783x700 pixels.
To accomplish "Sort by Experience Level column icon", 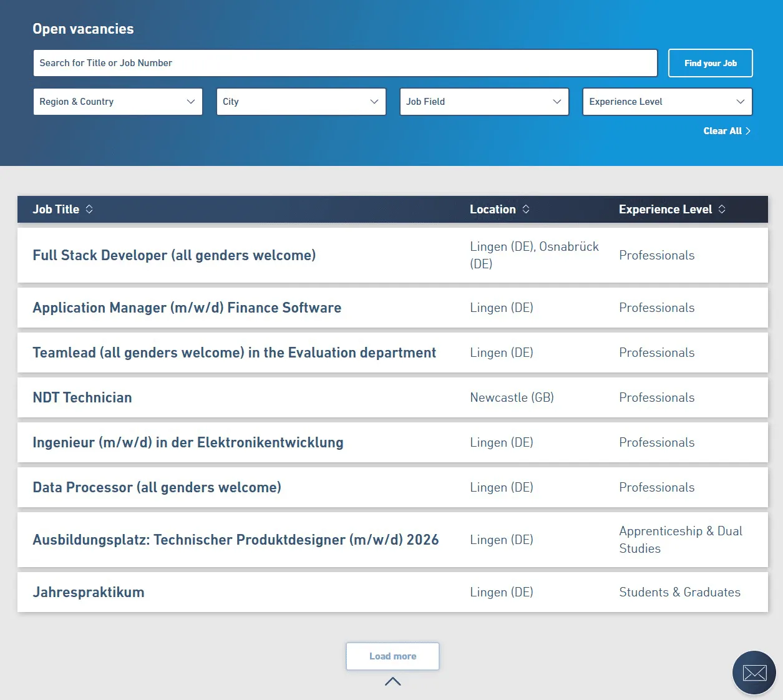I will click(x=722, y=209).
